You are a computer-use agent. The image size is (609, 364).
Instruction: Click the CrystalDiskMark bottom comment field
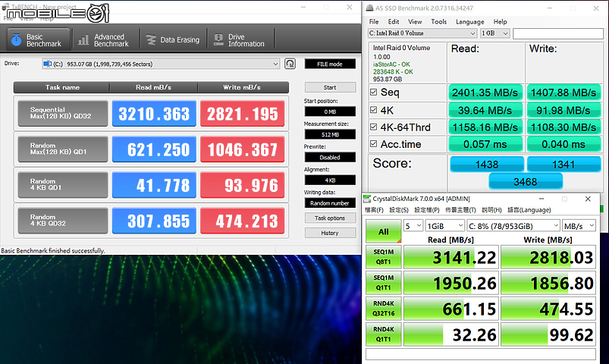click(x=480, y=354)
